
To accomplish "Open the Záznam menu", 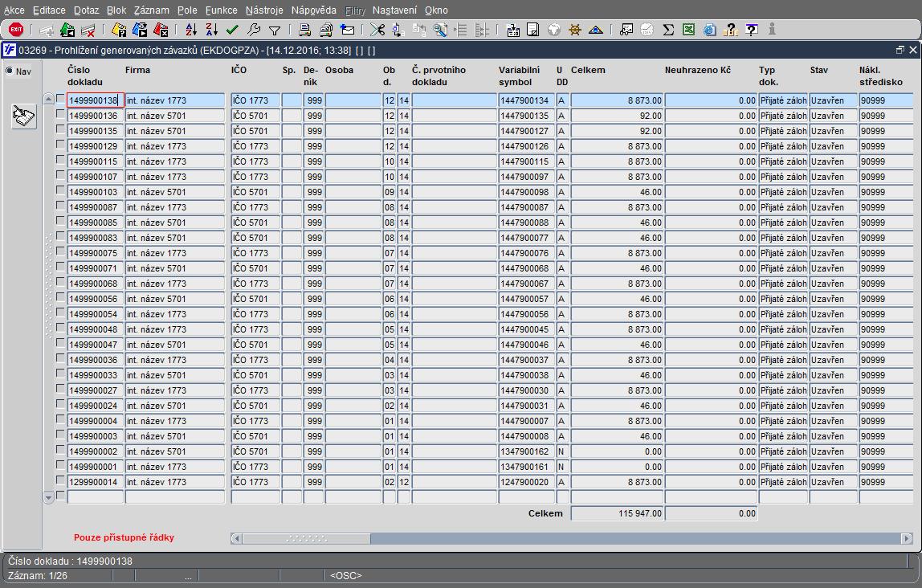I will [151, 10].
